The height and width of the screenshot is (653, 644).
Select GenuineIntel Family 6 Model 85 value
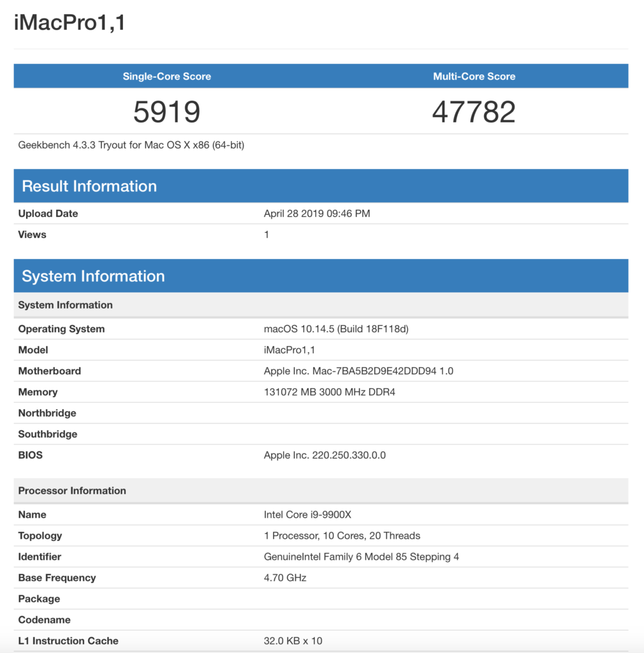tap(362, 557)
